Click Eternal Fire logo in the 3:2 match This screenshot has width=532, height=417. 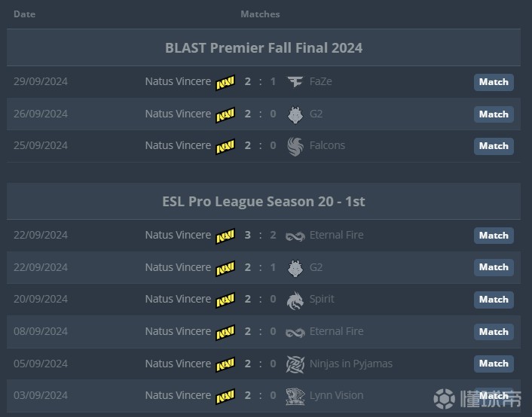point(295,236)
